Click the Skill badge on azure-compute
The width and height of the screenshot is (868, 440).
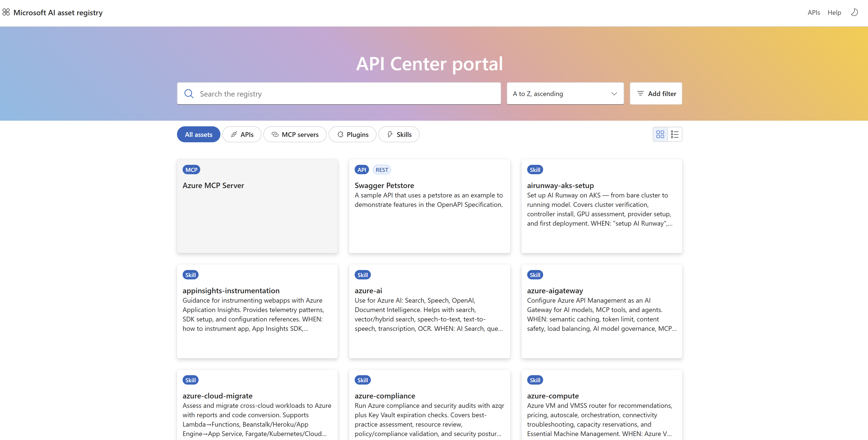[535, 380]
